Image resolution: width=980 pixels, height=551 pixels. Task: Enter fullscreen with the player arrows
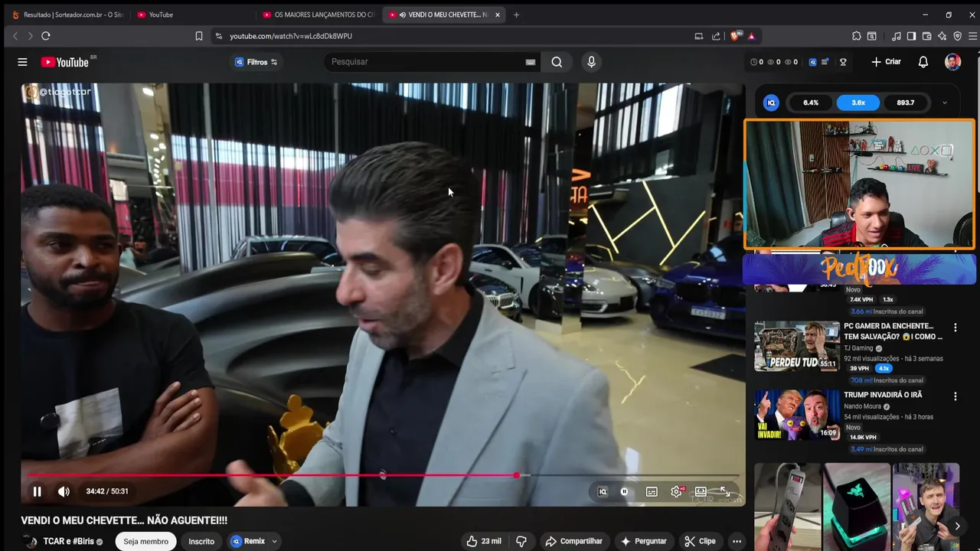725,492
